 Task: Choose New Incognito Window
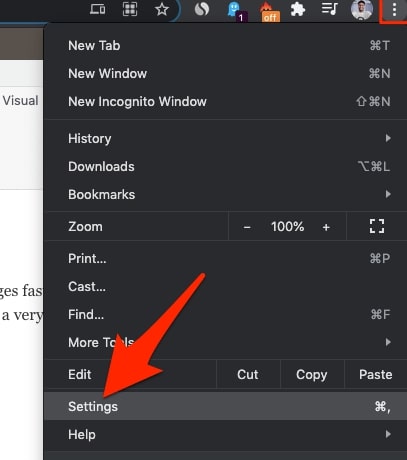click(225, 101)
